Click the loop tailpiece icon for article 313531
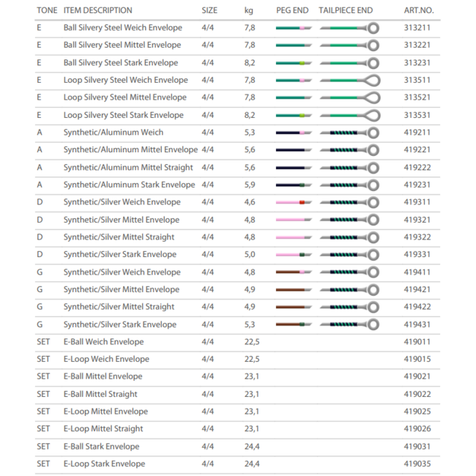This screenshot has width=476, height=476. pyautogui.click(x=349, y=115)
